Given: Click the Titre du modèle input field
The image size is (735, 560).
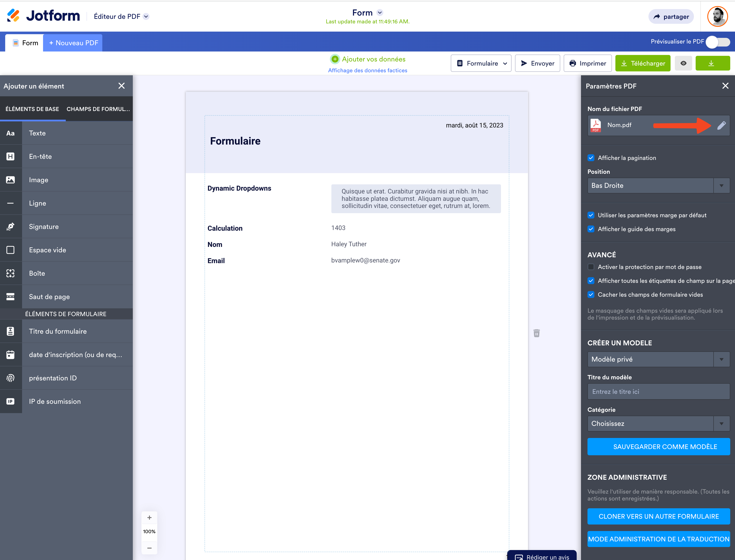Looking at the screenshot, I should 658,392.
